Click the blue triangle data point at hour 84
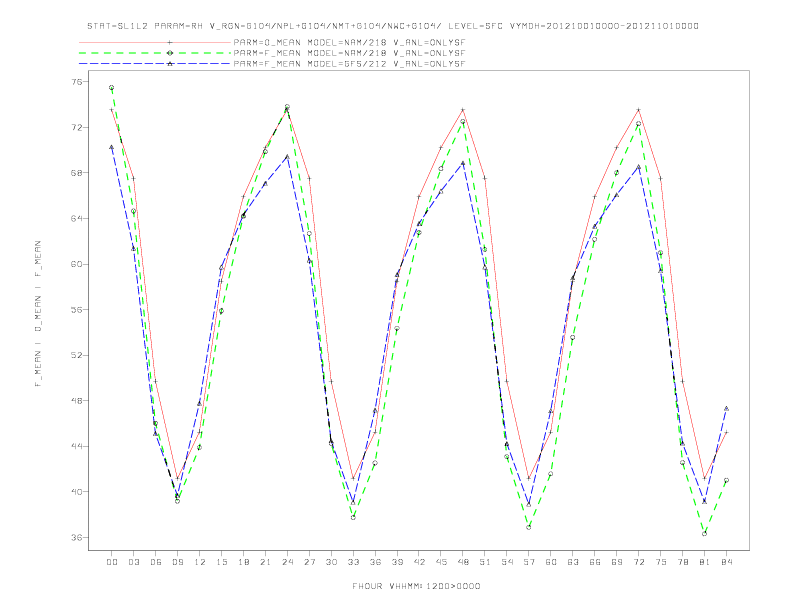The height and width of the screenshot is (612, 792). (726, 408)
